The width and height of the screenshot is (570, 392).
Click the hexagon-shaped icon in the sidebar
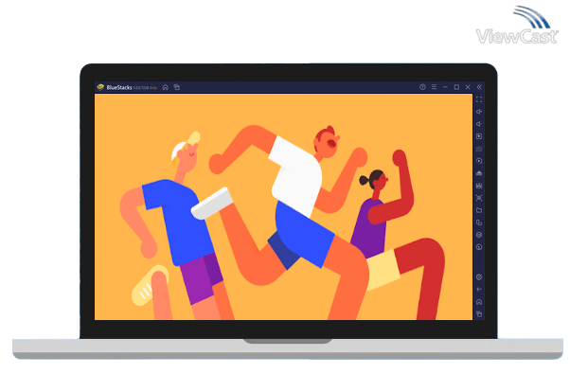[479, 235]
